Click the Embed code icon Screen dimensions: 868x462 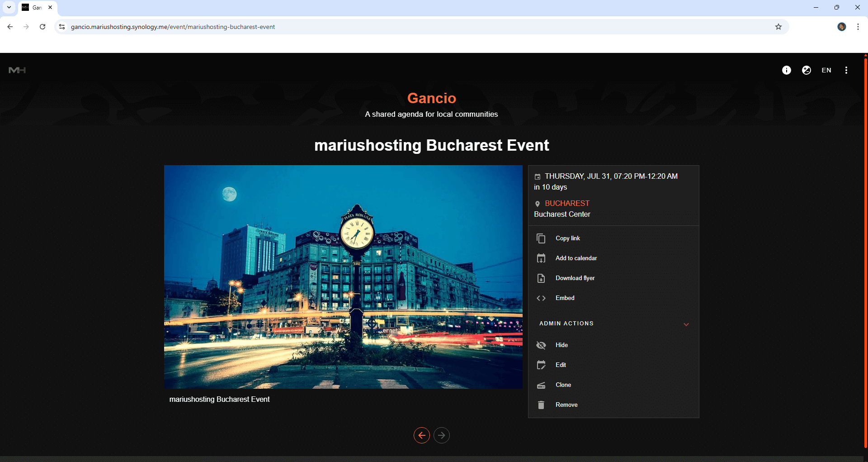click(541, 298)
